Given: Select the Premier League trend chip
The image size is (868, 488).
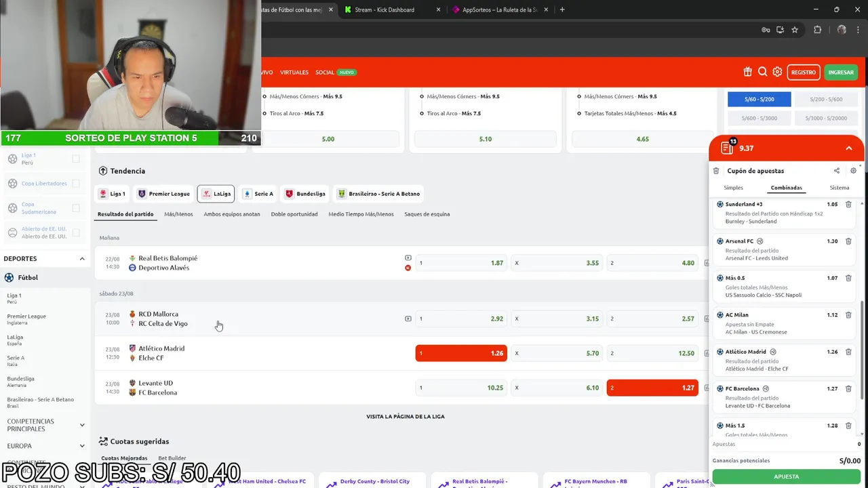Looking at the screenshot, I should 164,194.
